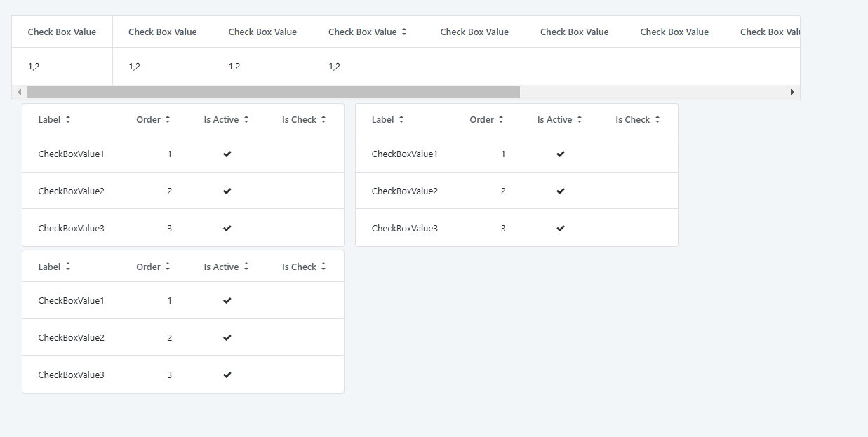Click Is Active sort arrows in bottom table
The height and width of the screenshot is (437, 868).
246,267
